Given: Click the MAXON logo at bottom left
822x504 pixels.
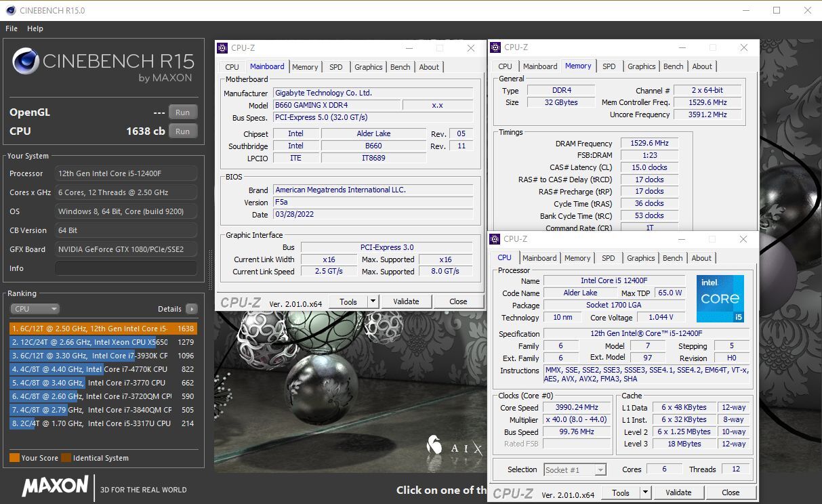Looking at the screenshot, I should [55, 486].
